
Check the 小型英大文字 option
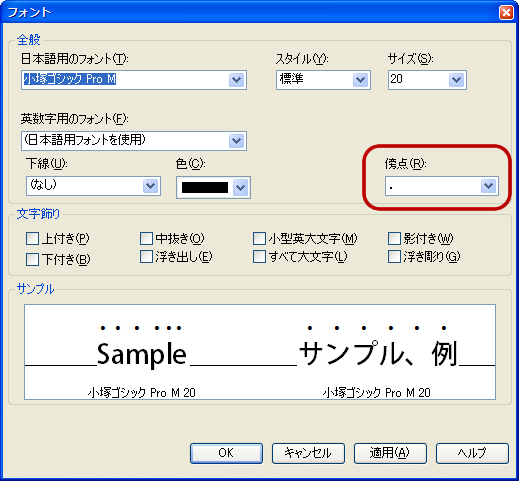pyautogui.click(x=259, y=239)
